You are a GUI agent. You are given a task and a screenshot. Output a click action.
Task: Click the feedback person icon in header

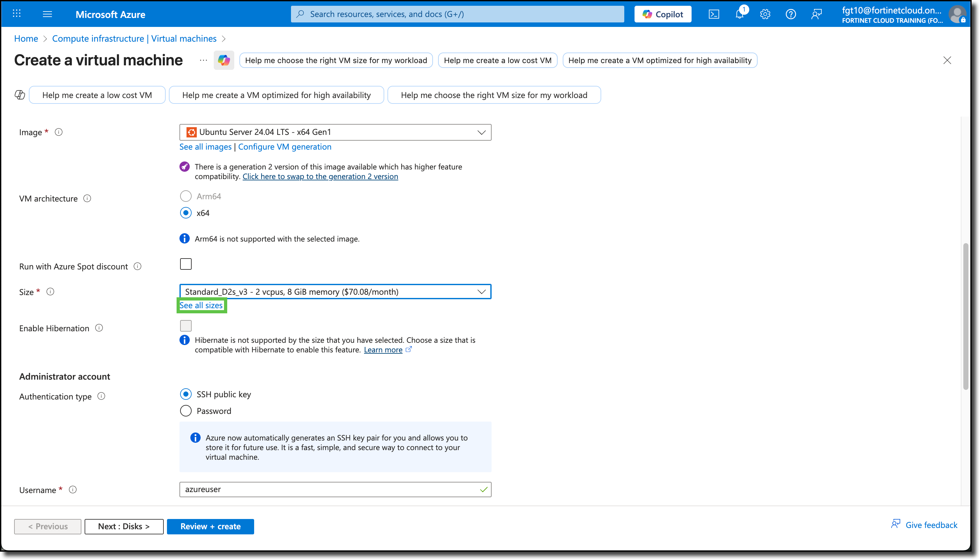[816, 14]
